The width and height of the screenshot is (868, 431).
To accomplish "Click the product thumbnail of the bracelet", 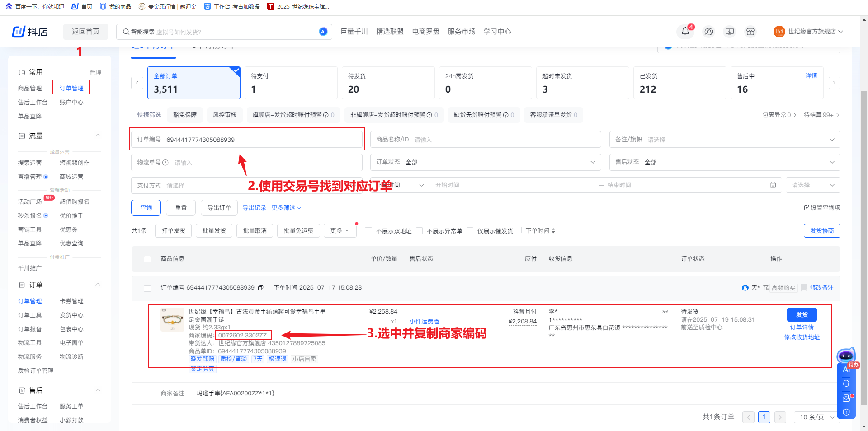I will (172, 320).
